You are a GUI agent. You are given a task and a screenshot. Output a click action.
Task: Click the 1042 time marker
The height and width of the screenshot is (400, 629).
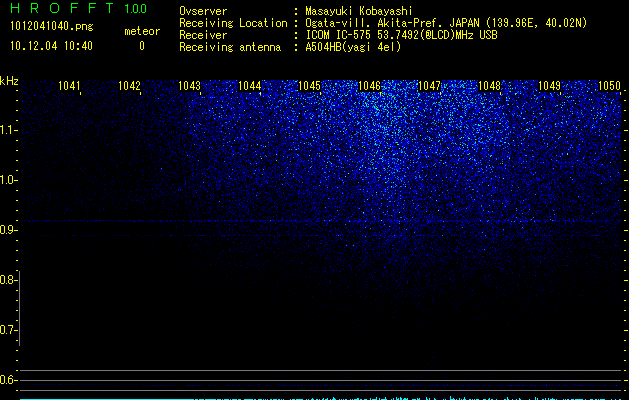[130, 86]
